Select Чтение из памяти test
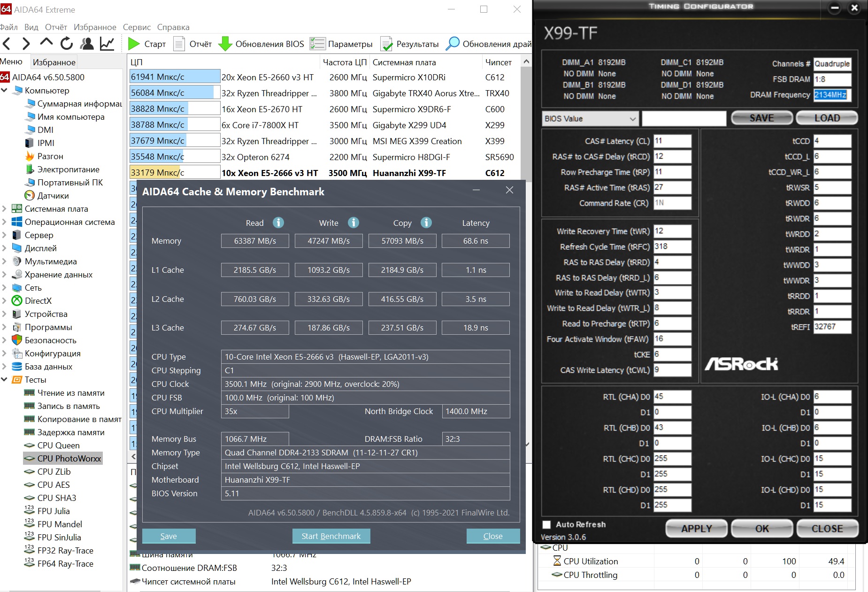The image size is (868, 592). 64,393
